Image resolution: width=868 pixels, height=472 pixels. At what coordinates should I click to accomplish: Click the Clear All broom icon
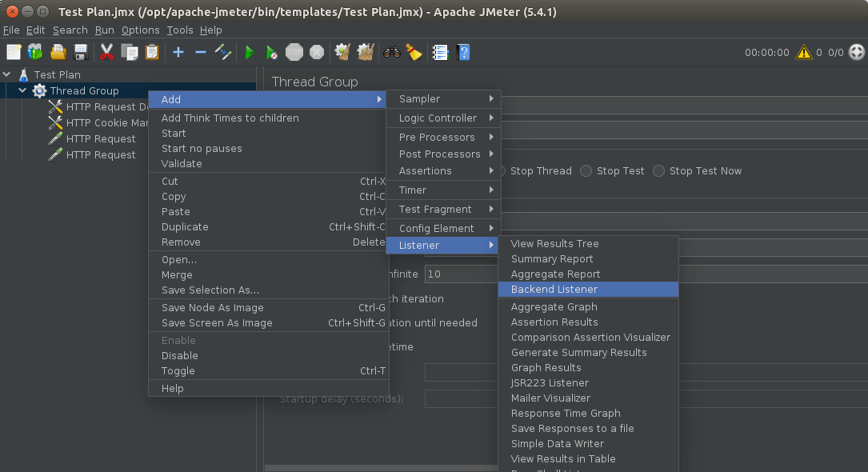tap(414, 52)
